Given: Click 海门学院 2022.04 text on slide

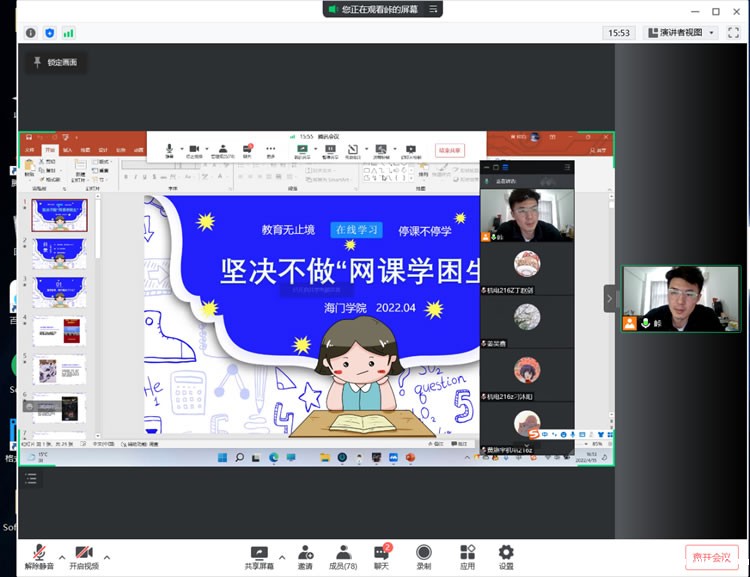Looking at the screenshot, I should (x=370, y=308).
